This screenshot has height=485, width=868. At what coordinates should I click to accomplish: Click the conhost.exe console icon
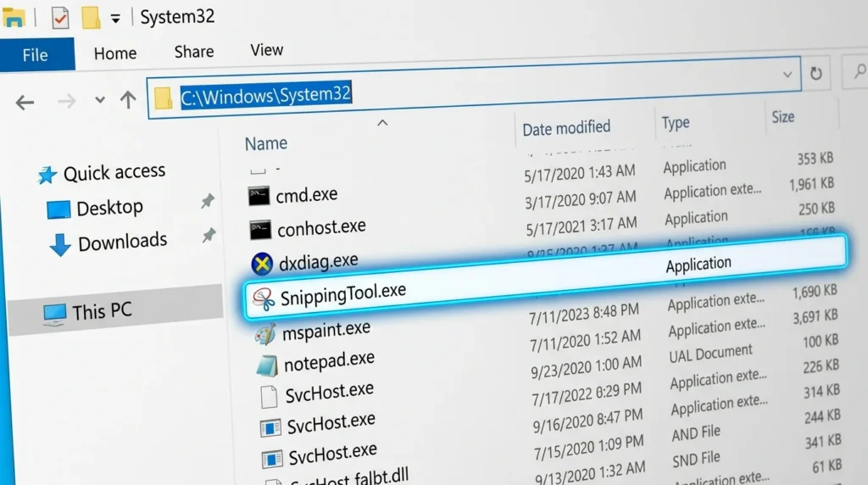260,229
